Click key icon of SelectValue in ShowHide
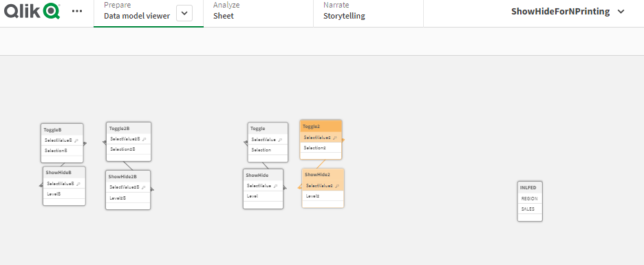 point(276,186)
